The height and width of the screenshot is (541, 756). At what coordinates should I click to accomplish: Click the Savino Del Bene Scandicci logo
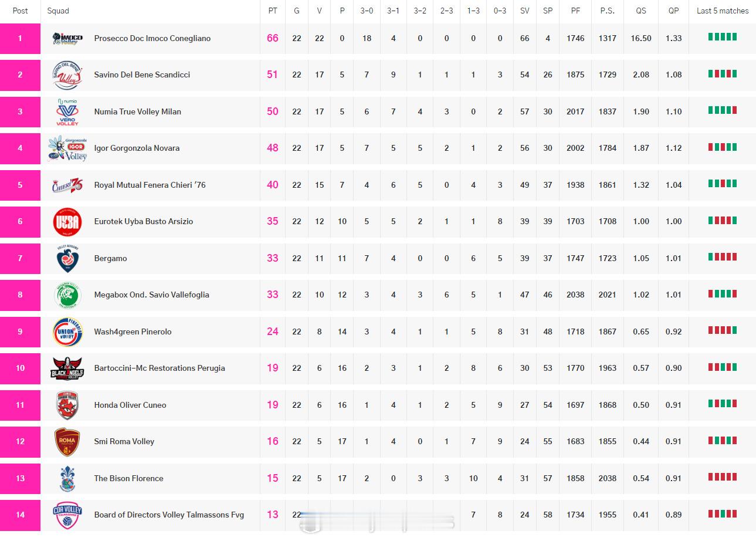pyautogui.click(x=67, y=75)
